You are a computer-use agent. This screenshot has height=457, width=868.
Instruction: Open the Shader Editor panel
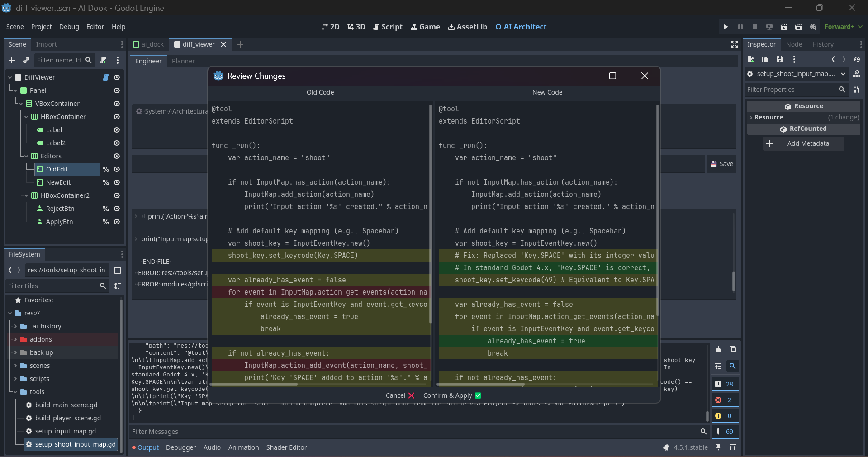pos(286,447)
